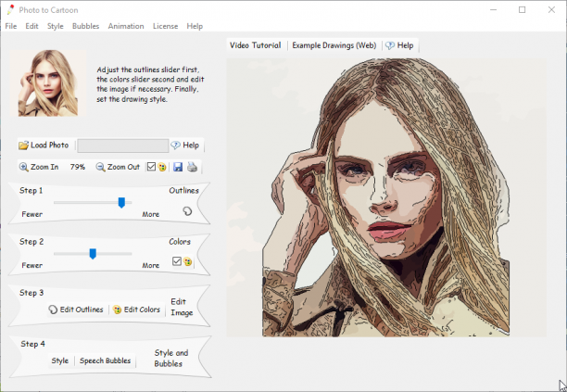The width and height of the screenshot is (567, 392).
Task: Click the Zoom In magnifier icon
Action: [x=23, y=167]
